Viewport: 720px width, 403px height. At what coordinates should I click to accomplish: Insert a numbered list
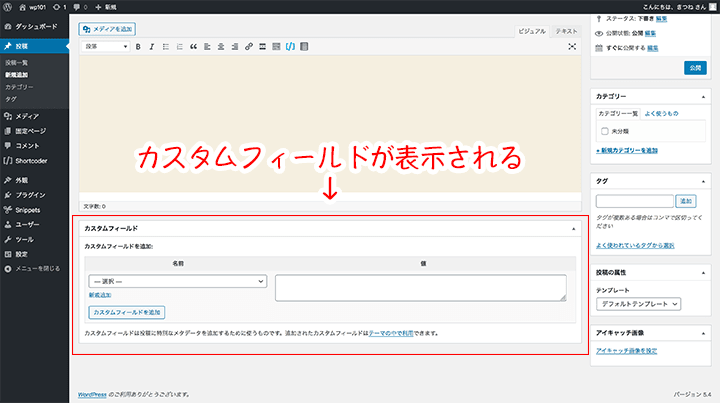click(180, 47)
